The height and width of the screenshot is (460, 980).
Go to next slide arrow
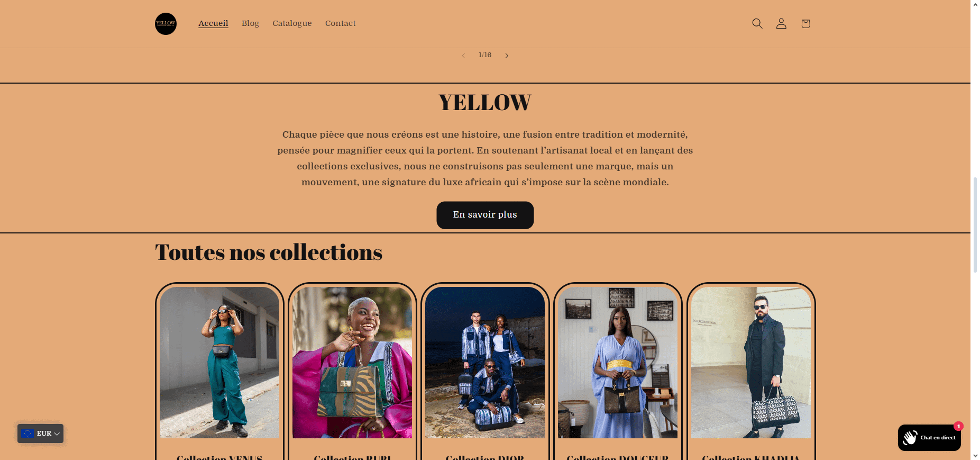coord(507,55)
